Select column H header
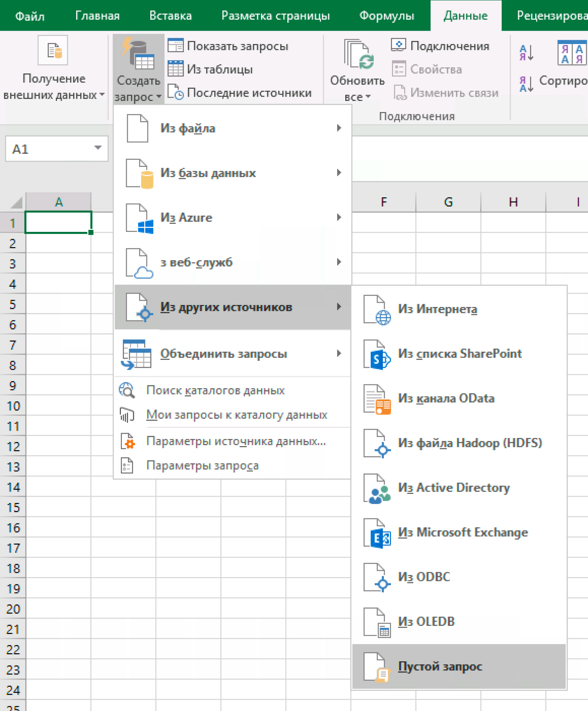 click(514, 202)
